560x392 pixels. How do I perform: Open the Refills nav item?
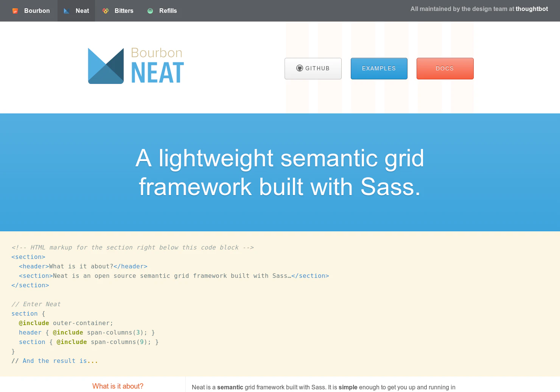tap(162, 11)
